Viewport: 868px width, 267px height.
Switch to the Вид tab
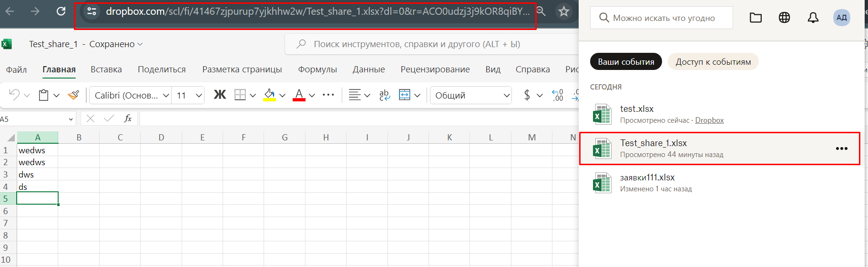pos(493,69)
